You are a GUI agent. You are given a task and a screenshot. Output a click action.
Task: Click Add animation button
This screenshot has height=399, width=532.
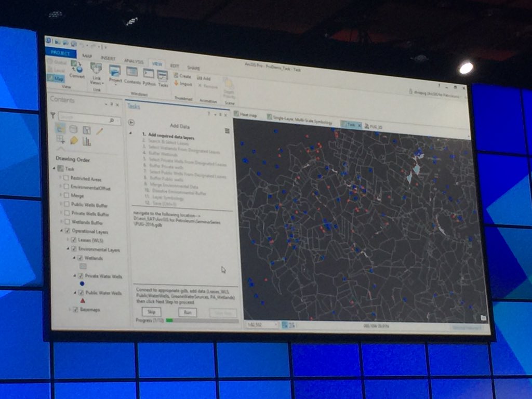(x=204, y=78)
